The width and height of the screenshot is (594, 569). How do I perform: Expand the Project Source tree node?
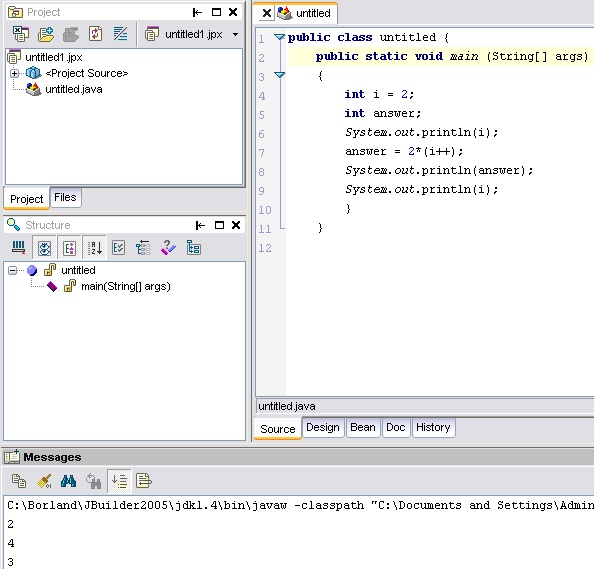click(14, 73)
